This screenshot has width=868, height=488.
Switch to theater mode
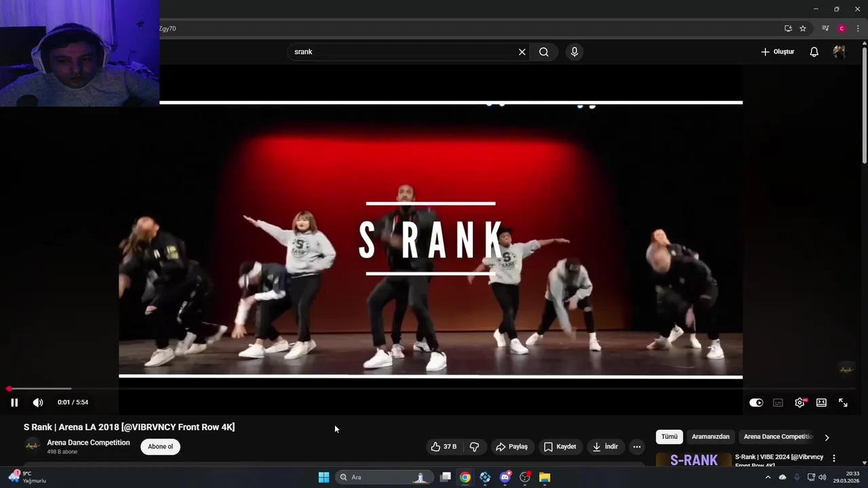pos(821,403)
